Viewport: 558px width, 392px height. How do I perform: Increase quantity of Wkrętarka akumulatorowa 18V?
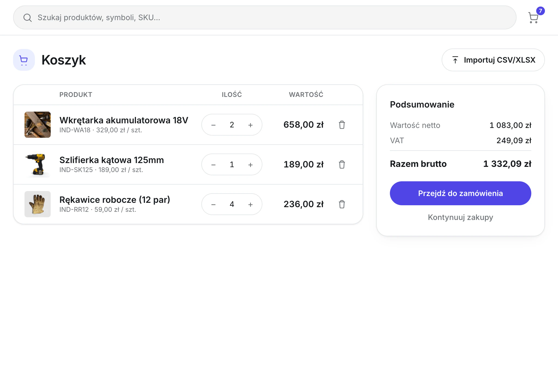(x=250, y=125)
